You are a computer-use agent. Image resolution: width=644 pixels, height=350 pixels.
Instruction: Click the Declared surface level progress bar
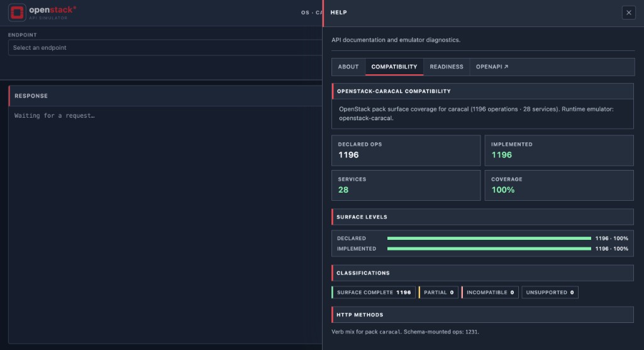[x=489, y=239]
